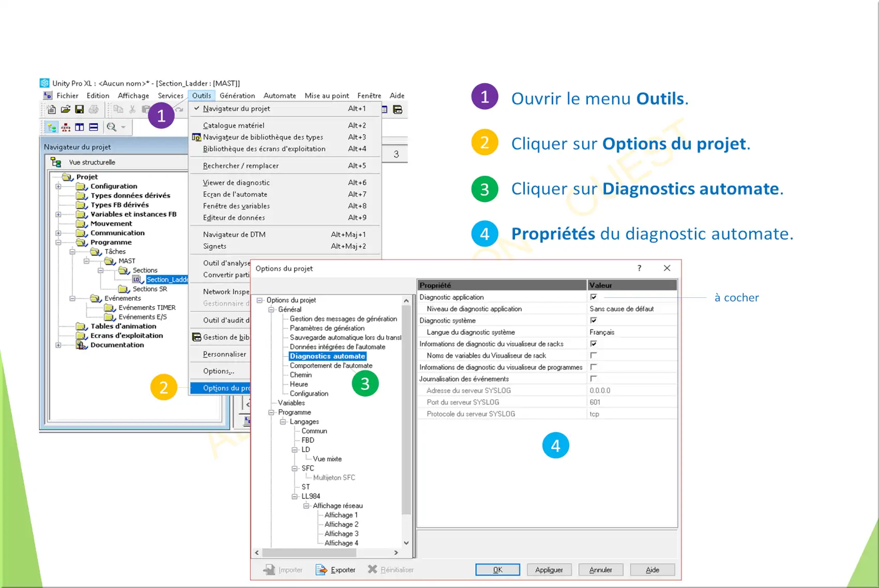This screenshot has height=588, width=879.
Task: Click the Unity Pro XL title bar icon
Action: (x=44, y=83)
